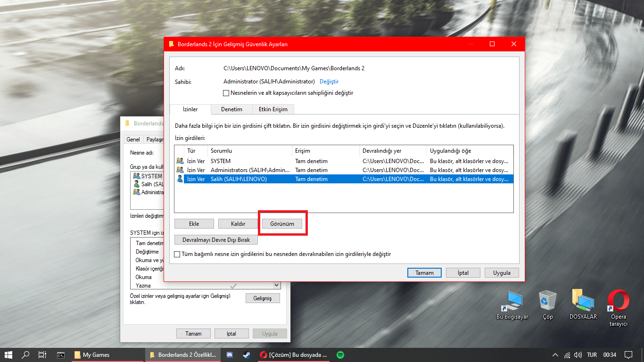Click İptal in Advanced Security dialog
644x362 pixels.
click(x=463, y=273)
